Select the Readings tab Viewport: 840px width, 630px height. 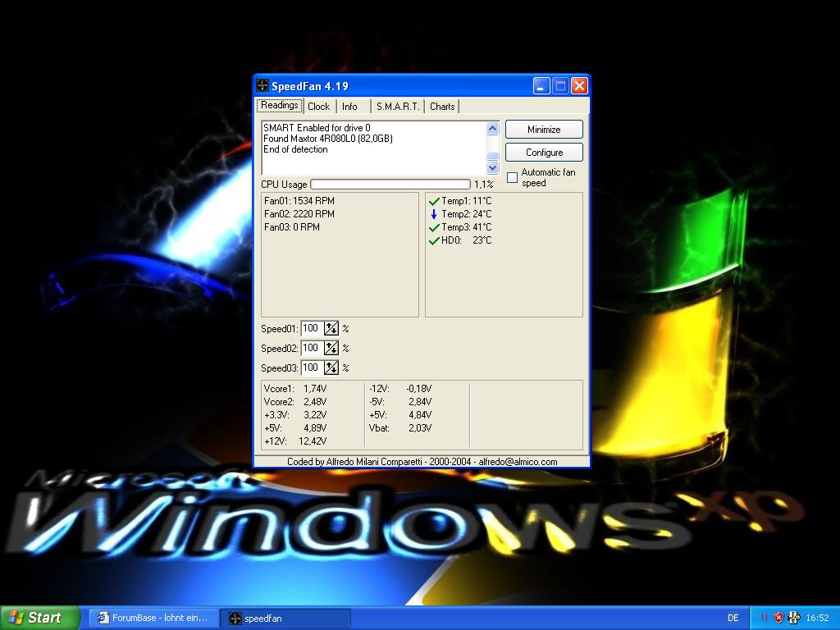[280, 106]
